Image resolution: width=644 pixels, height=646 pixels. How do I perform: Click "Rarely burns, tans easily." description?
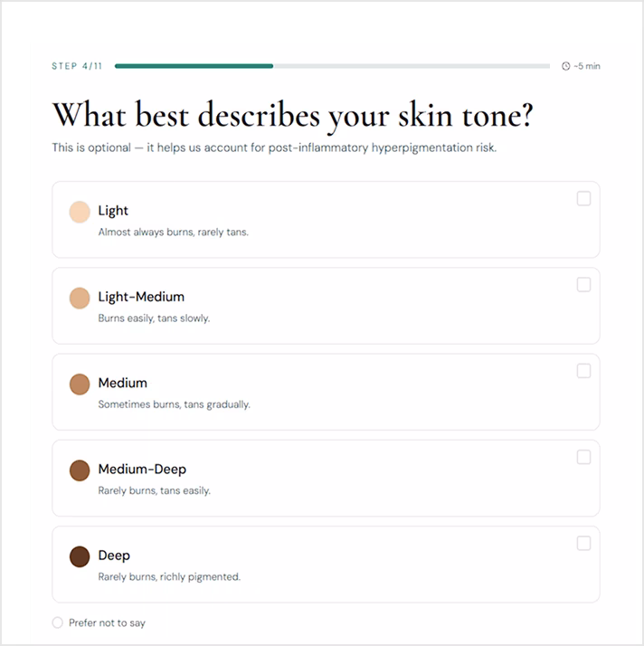tap(154, 490)
